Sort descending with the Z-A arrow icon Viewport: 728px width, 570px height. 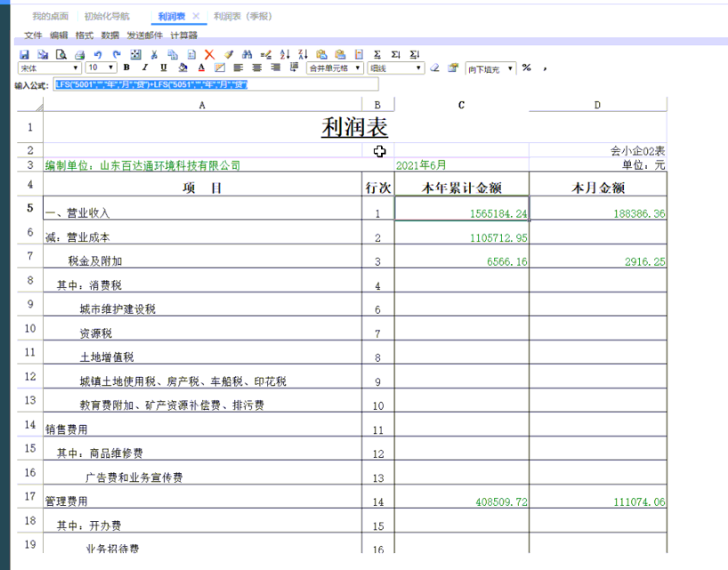point(303,55)
